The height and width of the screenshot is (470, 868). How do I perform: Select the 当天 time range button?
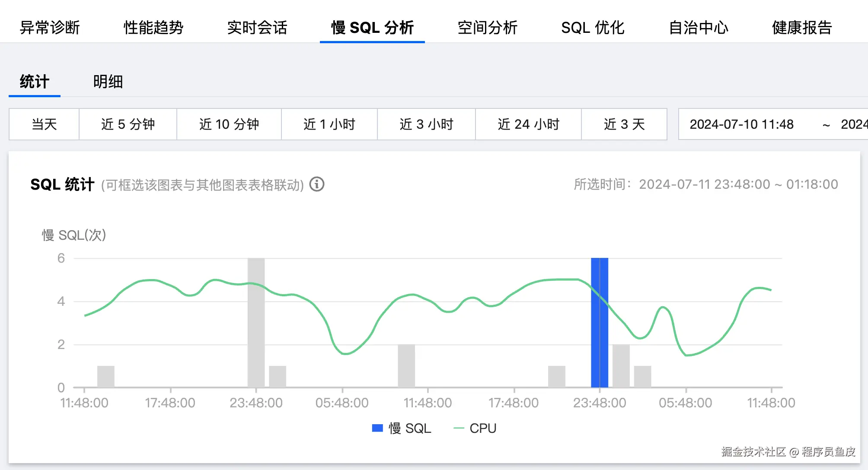(x=44, y=124)
